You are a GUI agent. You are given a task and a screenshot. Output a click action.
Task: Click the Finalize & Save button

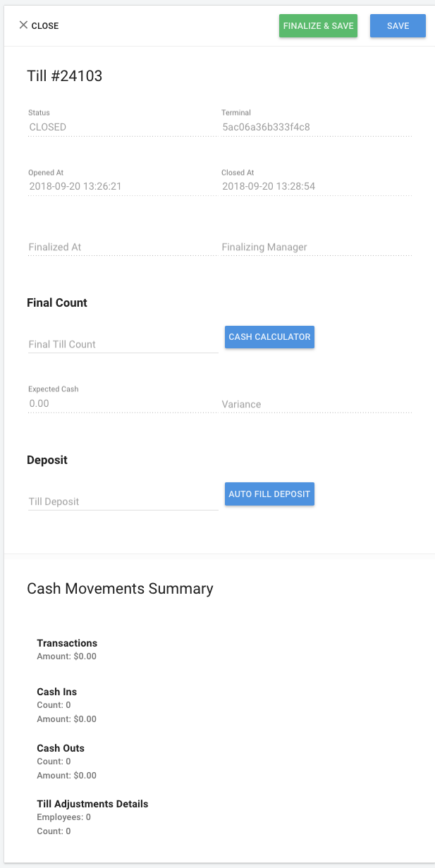pyautogui.click(x=318, y=25)
